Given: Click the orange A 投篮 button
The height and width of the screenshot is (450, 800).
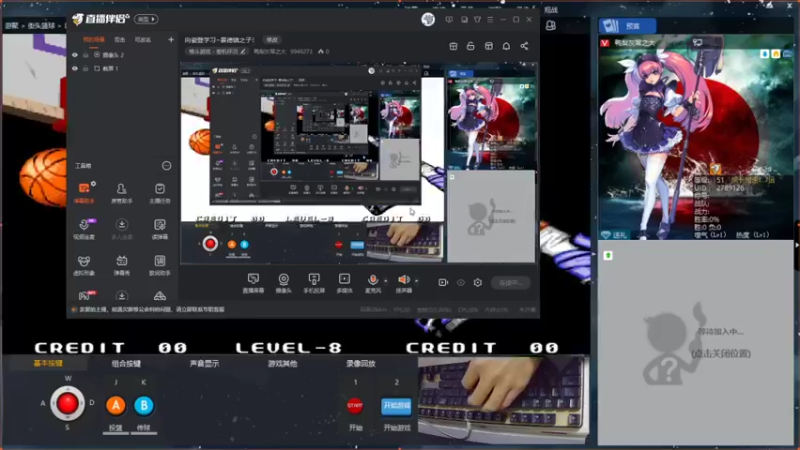Looking at the screenshot, I should 116,406.
